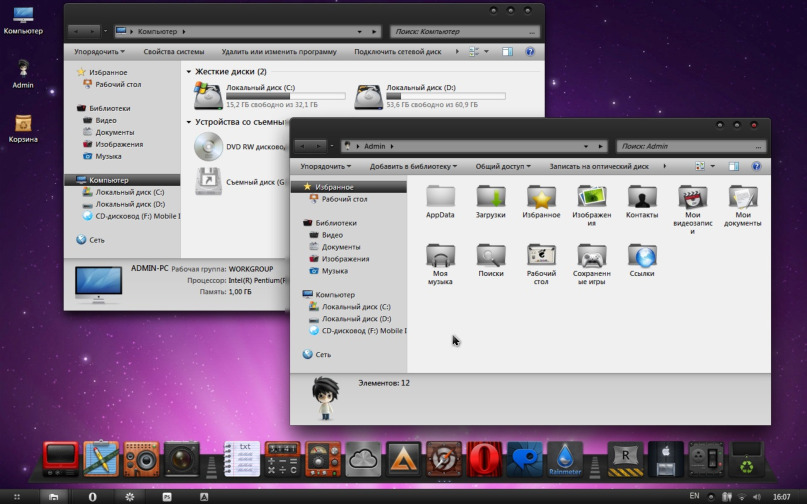Open the Общий доступ menu
Viewport: 807px width, 504px height.
pos(503,166)
